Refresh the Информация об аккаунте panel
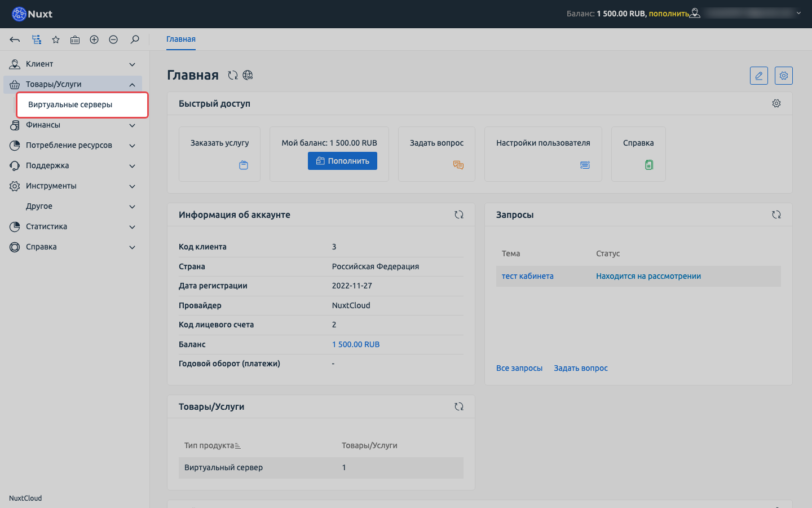 pyautogui.click(x=459, y=214)
